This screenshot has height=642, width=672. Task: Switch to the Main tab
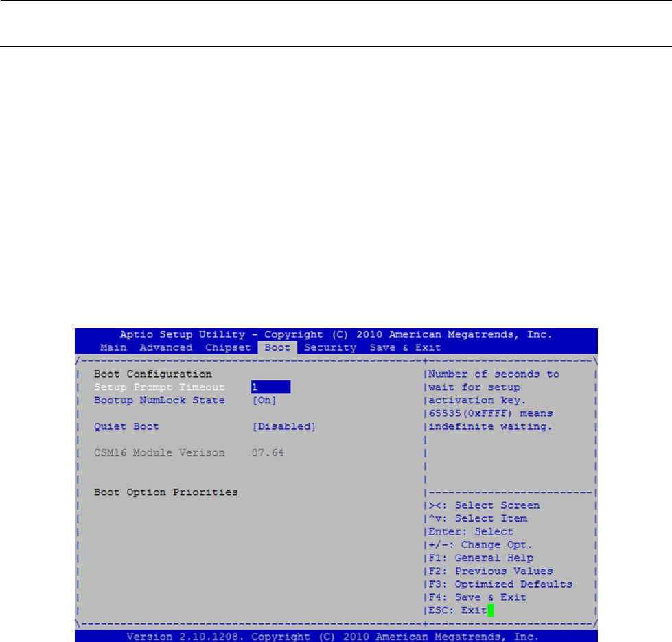tap(113, 347)
